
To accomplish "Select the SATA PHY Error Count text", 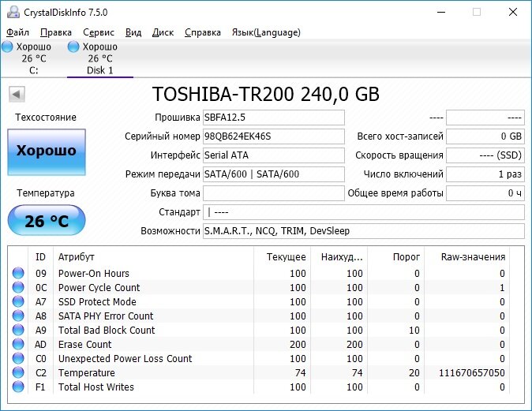I will point(106,316).
